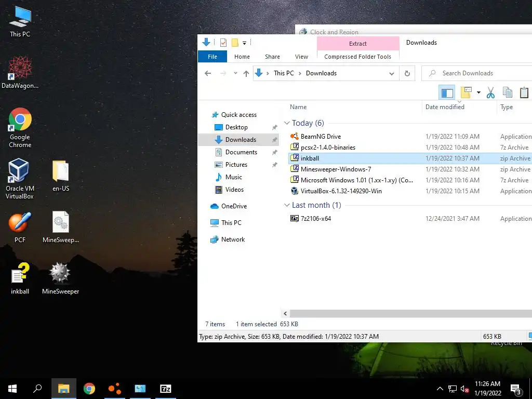Go up one folder level

(246, 73)
